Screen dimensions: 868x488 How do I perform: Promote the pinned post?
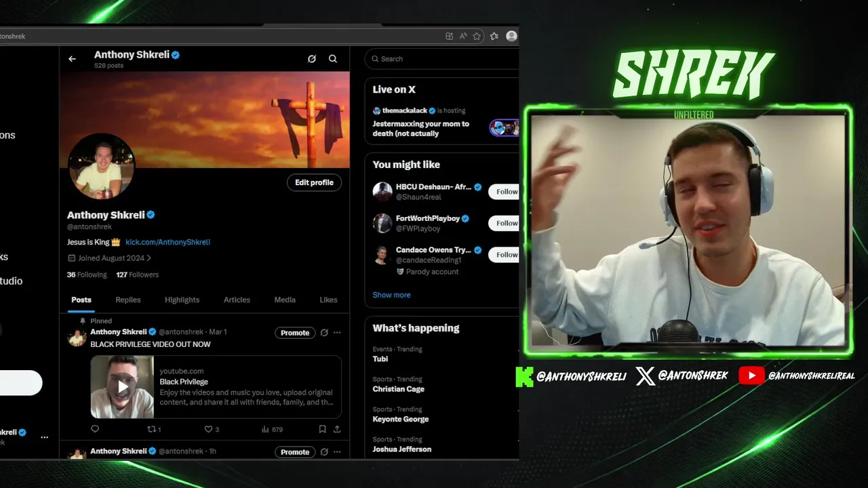pos(295,333)
